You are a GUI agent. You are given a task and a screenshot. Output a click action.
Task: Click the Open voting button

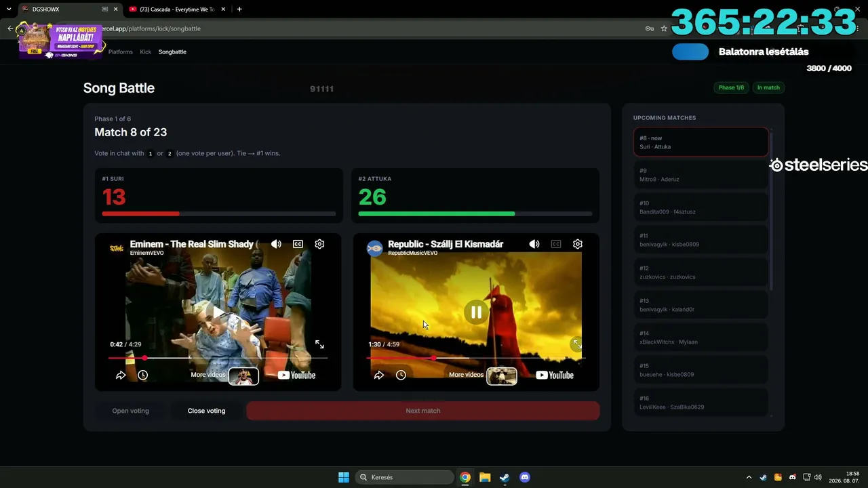point(130,411)
